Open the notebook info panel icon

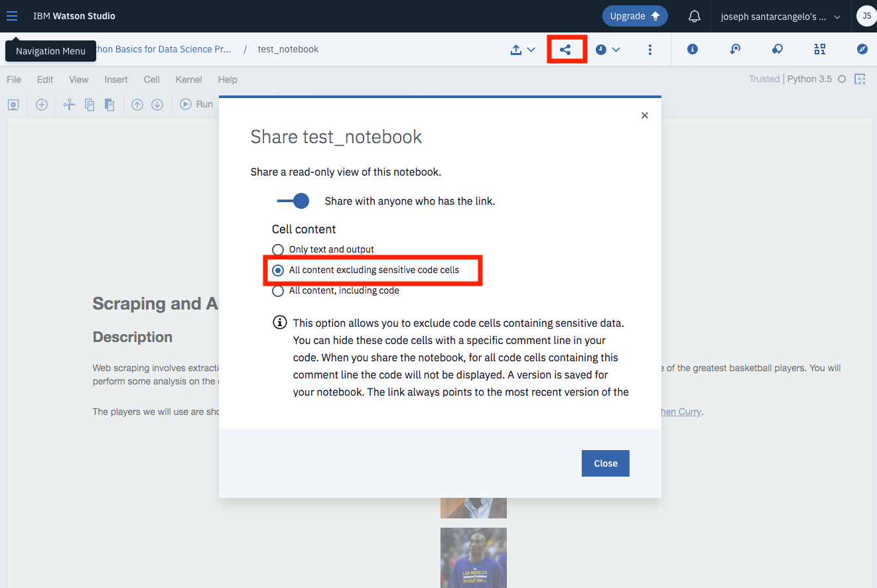point(692,49)
